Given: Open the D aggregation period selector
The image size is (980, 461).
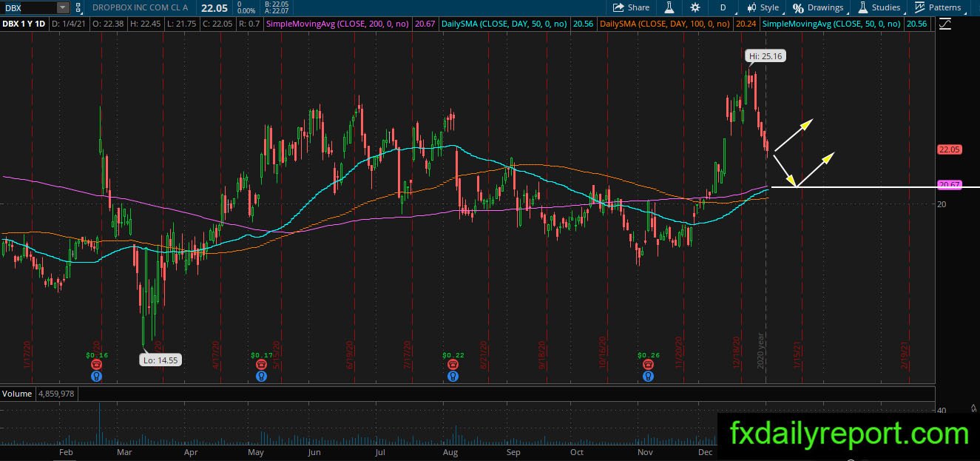Looking at the screenshot, I should pyautogui.click(x=723, y=7).
